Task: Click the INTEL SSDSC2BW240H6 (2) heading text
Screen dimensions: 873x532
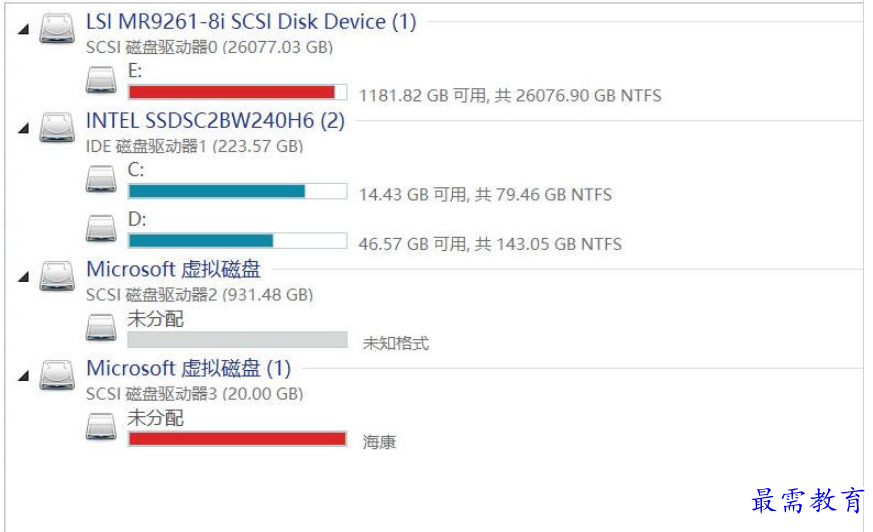Action: click(215, 121)
